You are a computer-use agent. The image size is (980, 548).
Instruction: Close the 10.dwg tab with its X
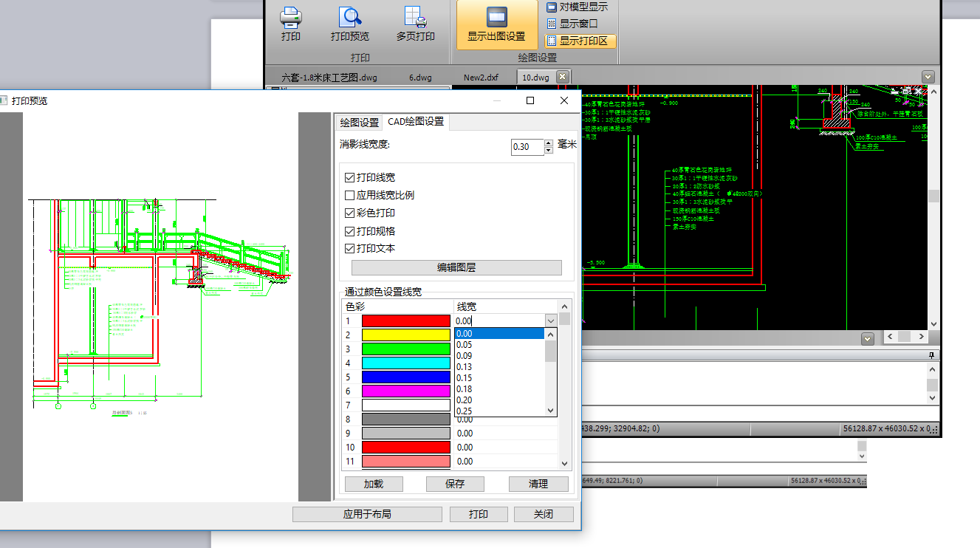561,77
